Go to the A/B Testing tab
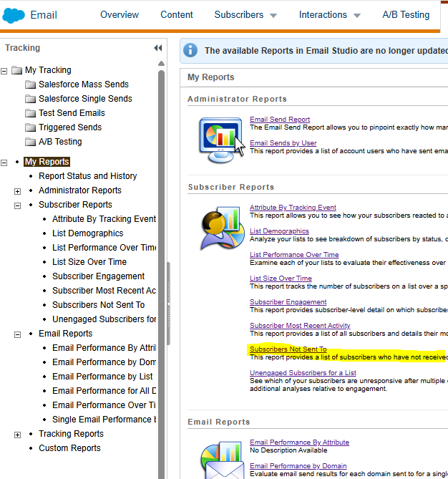The width and height of the screenshot is (448, 479). coord(406,14)
